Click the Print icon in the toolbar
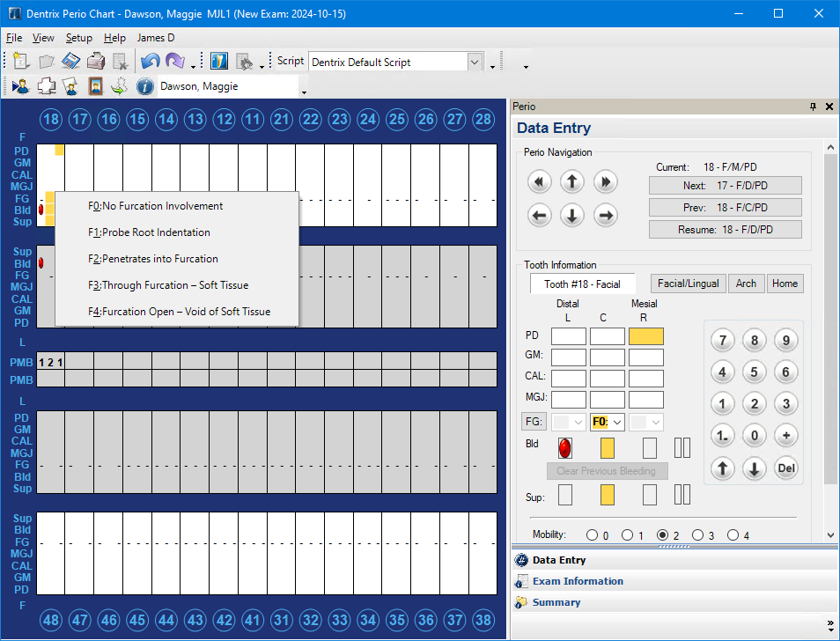840x641 pixels. pos(96,62)
